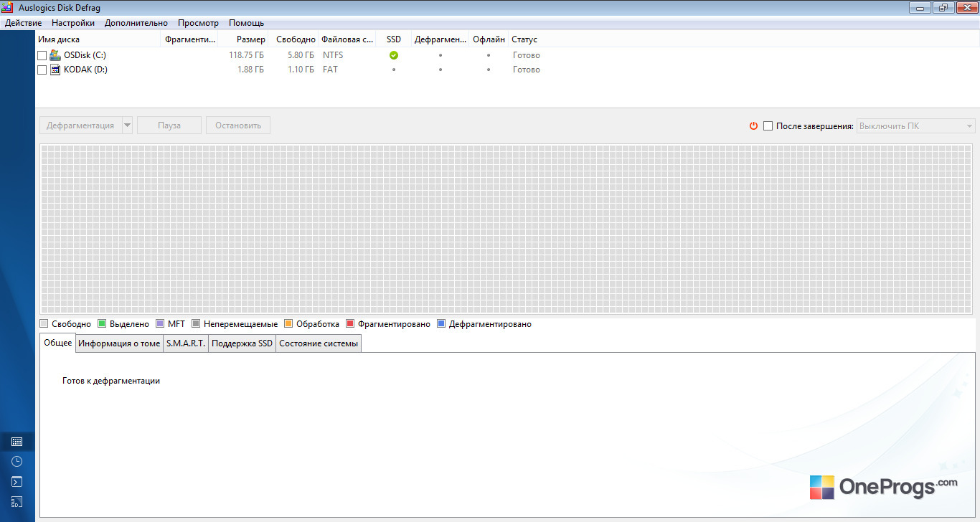Open the disk map view in the sidebar
The width and height of the screenshot is (980, 522).
tap(17, 442)
